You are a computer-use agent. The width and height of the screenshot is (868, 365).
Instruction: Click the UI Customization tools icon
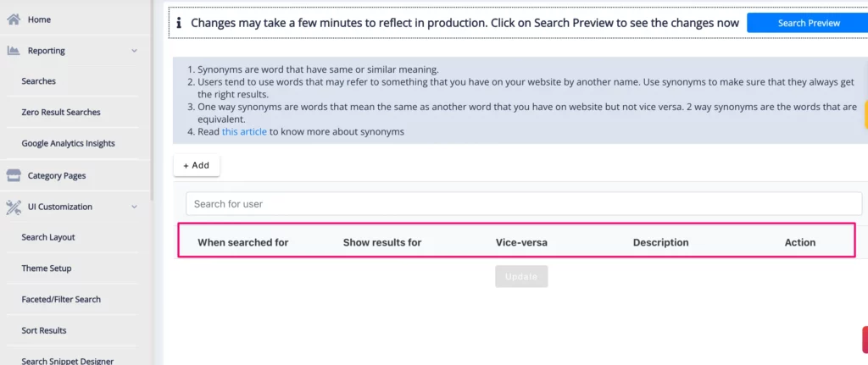pos(14,207)
